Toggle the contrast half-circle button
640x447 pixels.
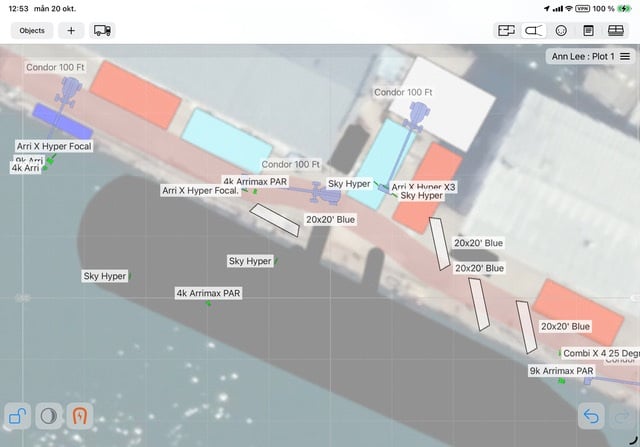click(48, 416)
